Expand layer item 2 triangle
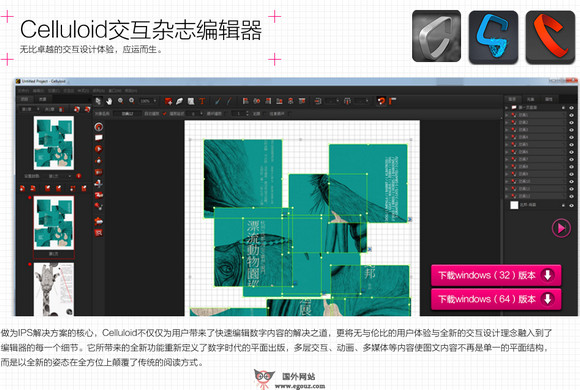The height and width of the screenshot is (390, 580). pos(507,122)
